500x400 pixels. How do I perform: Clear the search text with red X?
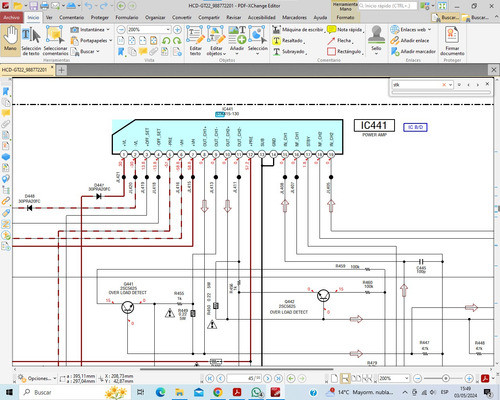[444, 85]
